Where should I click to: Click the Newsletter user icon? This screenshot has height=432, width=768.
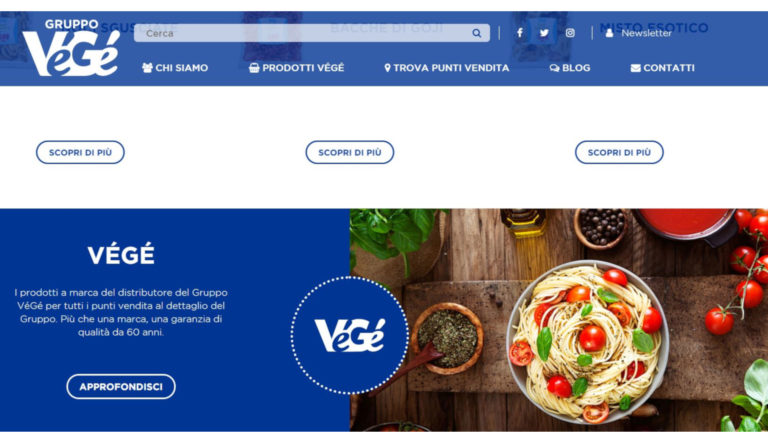pyautogui.click(x=609, y=33)
